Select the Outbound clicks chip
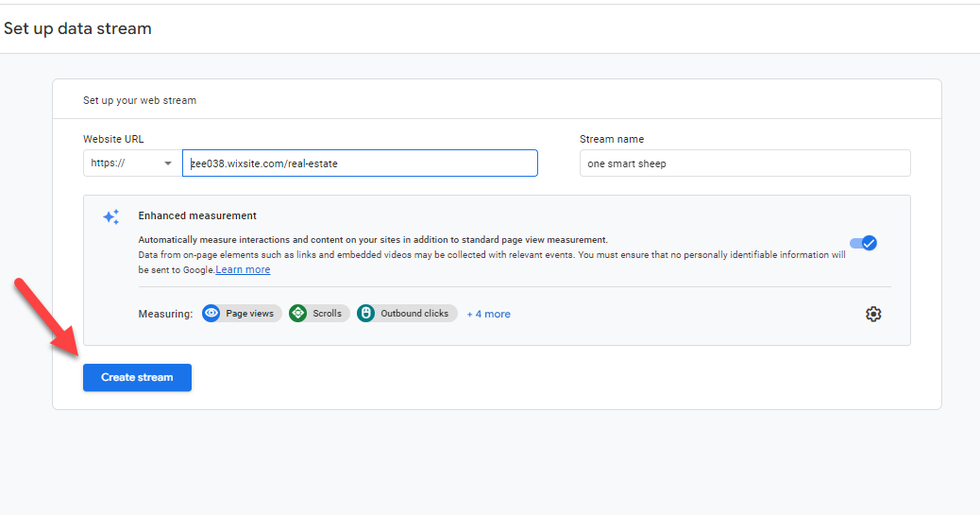Viewport: 980px width, 515px height. (x=407, y=314)
